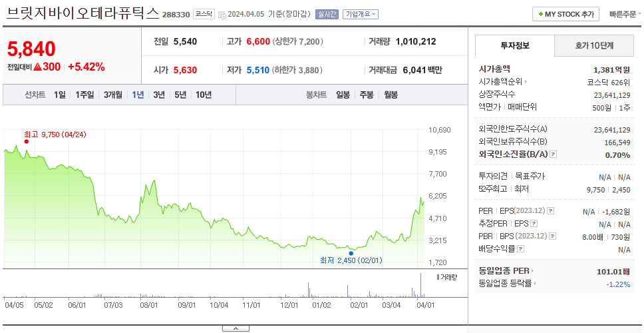Select the 3개월 line chart period
Viewport: 644px width, 333px height.
click(x=113, y=95)
